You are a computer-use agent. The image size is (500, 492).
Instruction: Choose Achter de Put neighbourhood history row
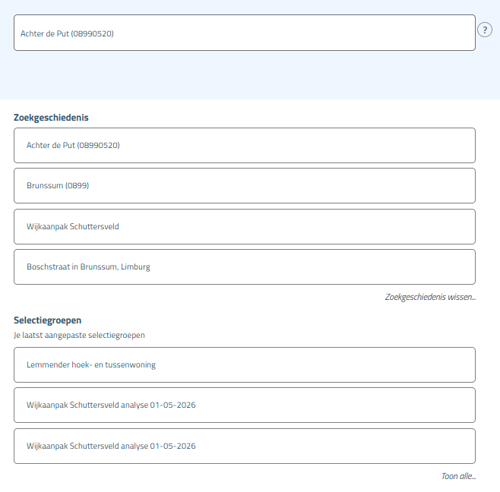[x=244, y=145]
